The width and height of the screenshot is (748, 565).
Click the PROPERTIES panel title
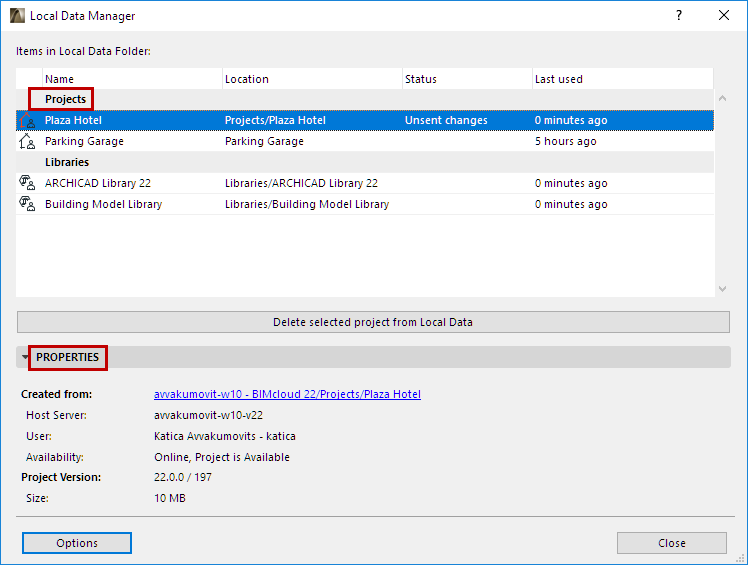point(67,357)
